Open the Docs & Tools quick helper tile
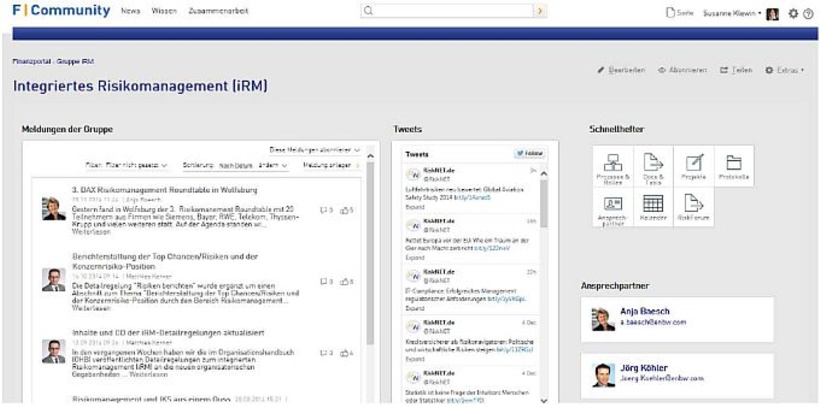This screenshot has width=820, height=407. pos(653,166)
